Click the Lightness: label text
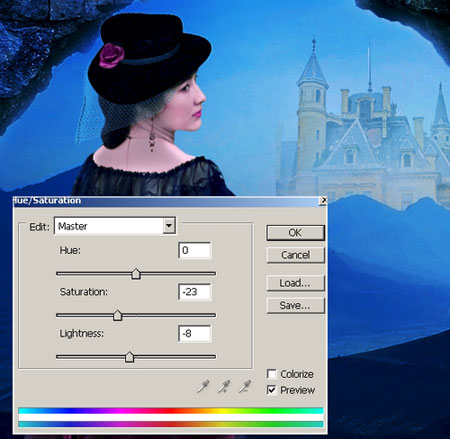 [82, 334]
